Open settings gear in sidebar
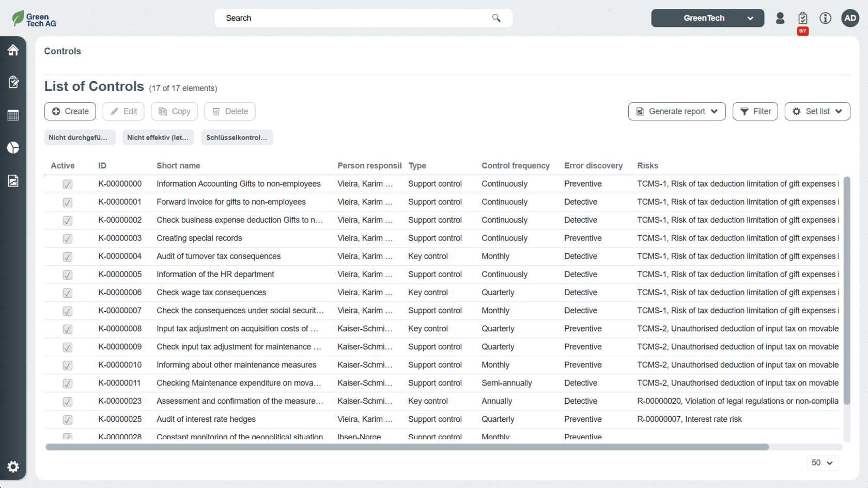 (13, 467)
